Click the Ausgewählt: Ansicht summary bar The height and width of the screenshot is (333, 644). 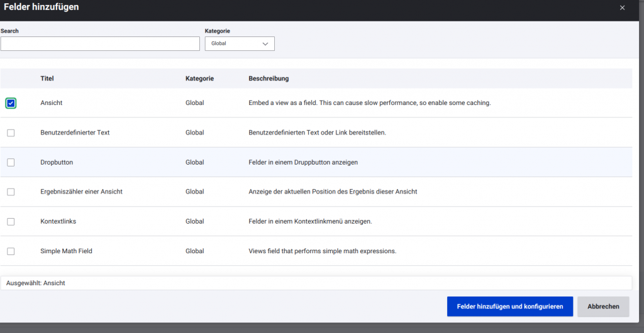click(x=316, y=283)
